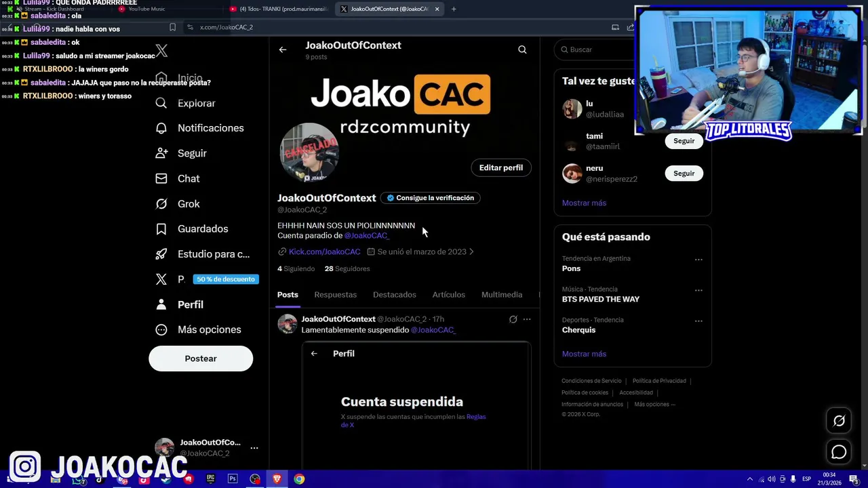Open the Kick.com/JoakoCAC link
This screenshot has width=868, height=488.
[324, 251]
